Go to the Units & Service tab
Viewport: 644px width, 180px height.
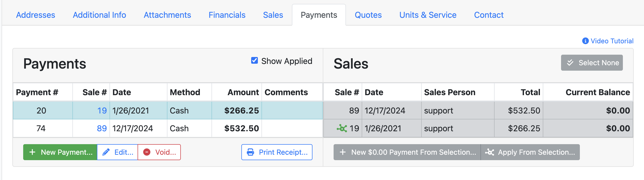[428, 15]
